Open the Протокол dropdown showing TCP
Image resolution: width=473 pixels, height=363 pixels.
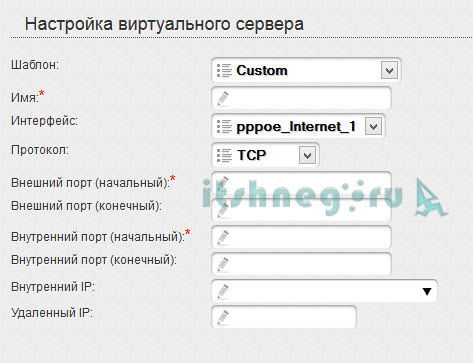point(265,155)
